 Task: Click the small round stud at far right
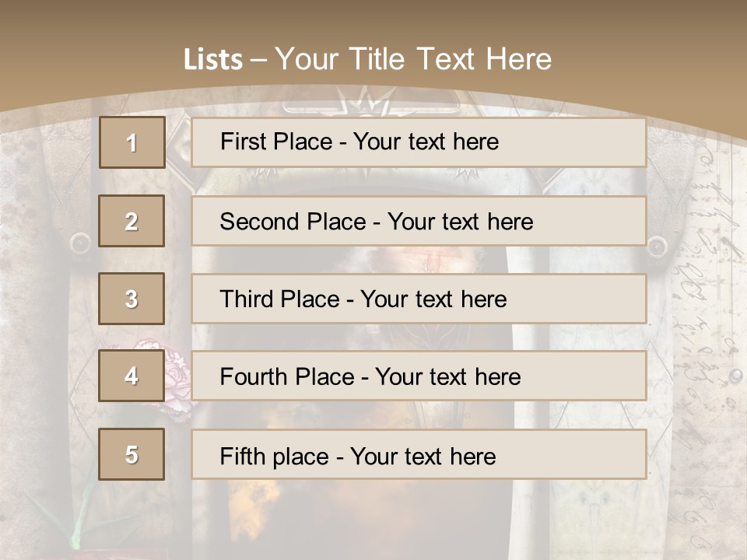[735, 376]
